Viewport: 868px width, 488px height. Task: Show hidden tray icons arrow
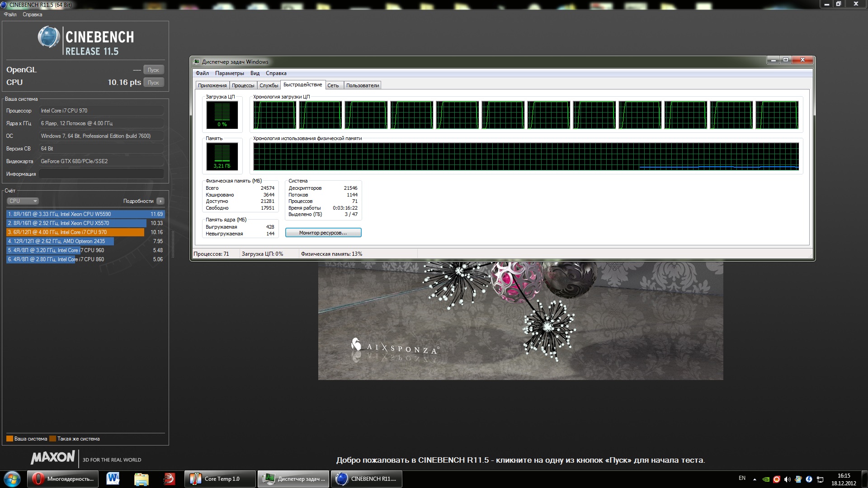click(x=755, y=479)
